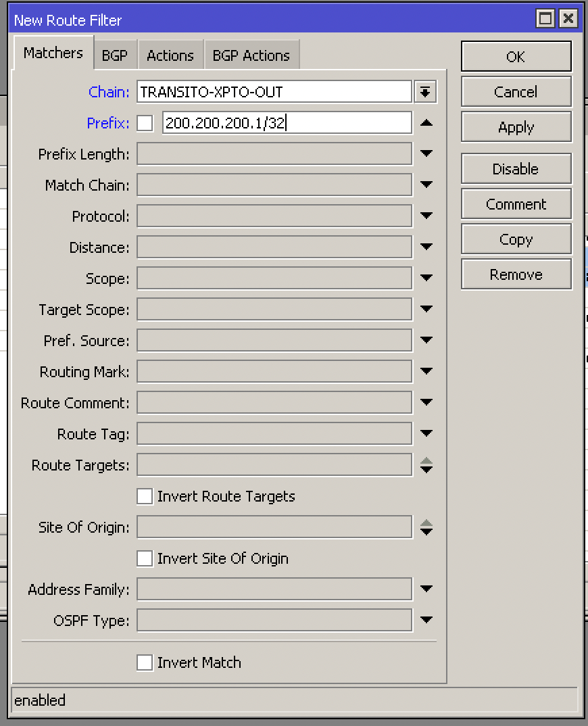Open the BGP tab
The image size is (588, 726).
(x=115, y=55)
